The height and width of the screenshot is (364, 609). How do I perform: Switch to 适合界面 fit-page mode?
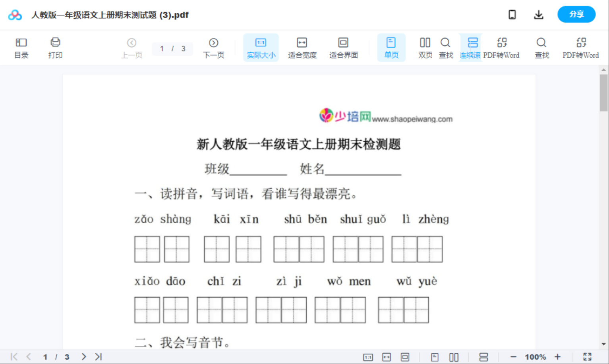(343, 47)
